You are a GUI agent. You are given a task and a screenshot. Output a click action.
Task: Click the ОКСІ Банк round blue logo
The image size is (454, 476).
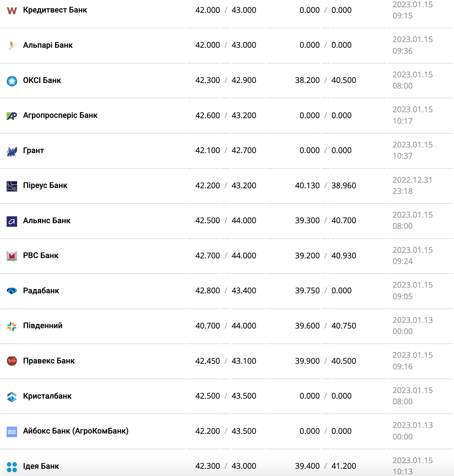click(12, 81)
